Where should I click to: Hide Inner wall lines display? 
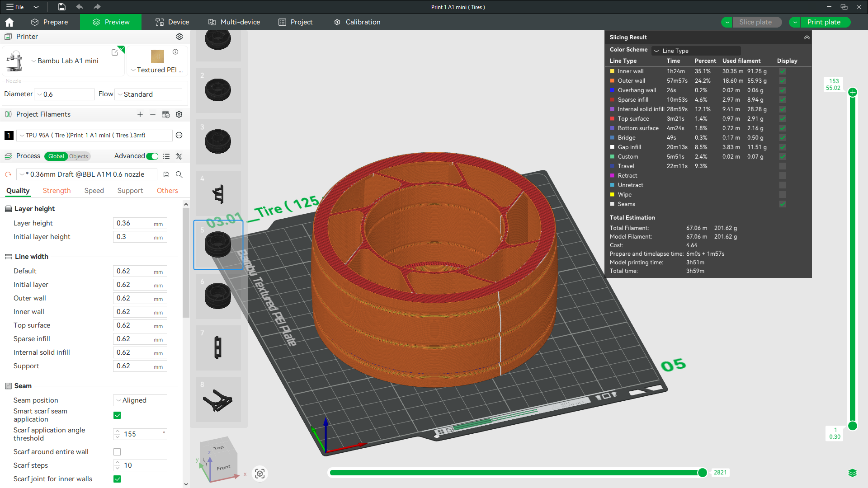783,71
